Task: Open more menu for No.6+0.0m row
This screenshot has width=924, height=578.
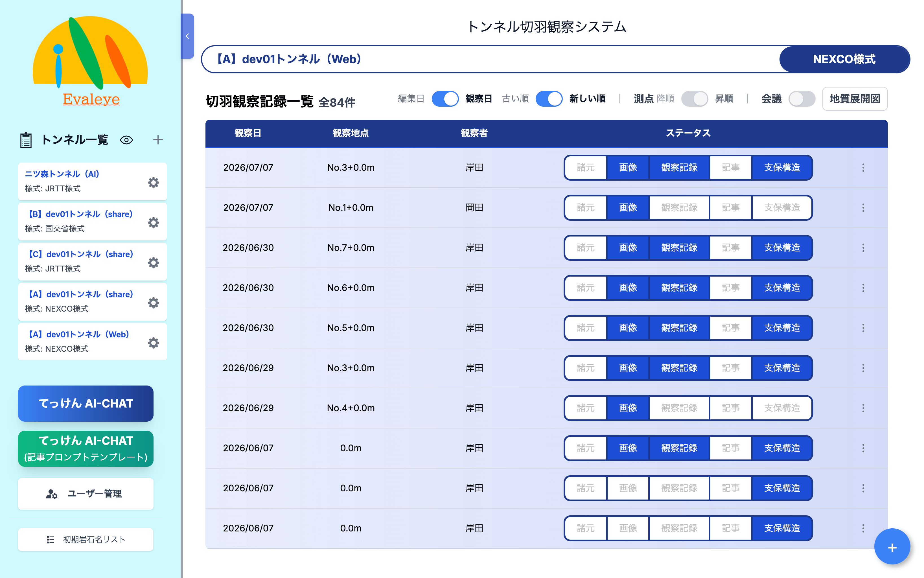Action: 863,288
